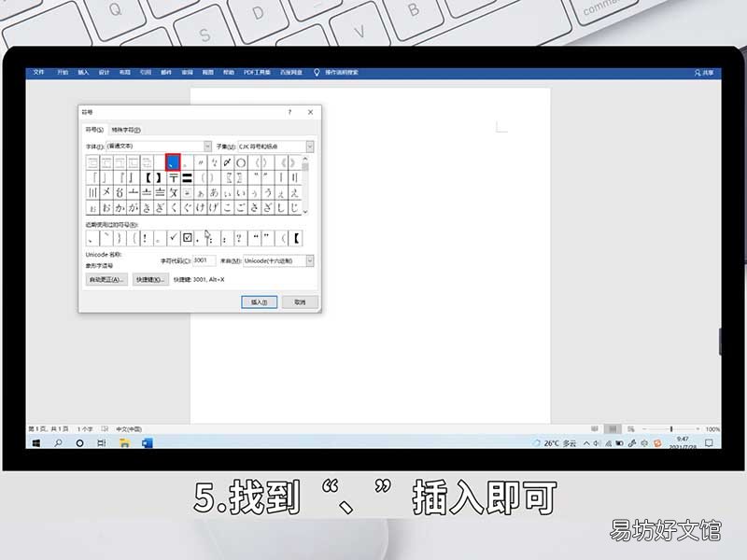Pick the first 、 in recent symbols
Image resolution: width=747 pixels, height=560 pixels.
[92, 238]
